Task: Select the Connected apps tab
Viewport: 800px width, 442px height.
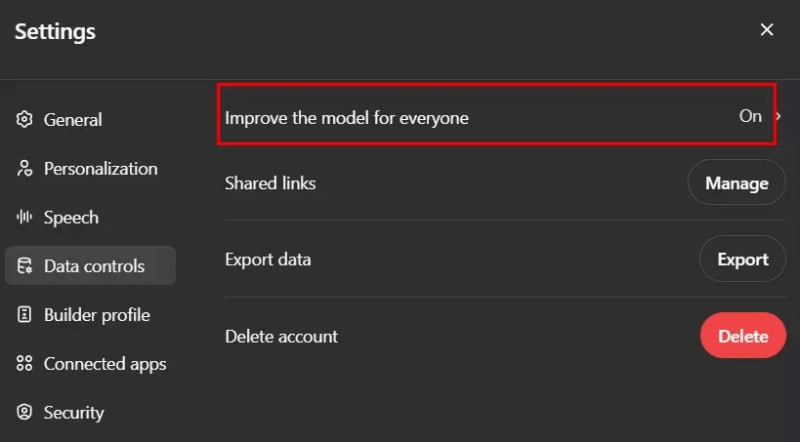Action: [x=105, y=365]
